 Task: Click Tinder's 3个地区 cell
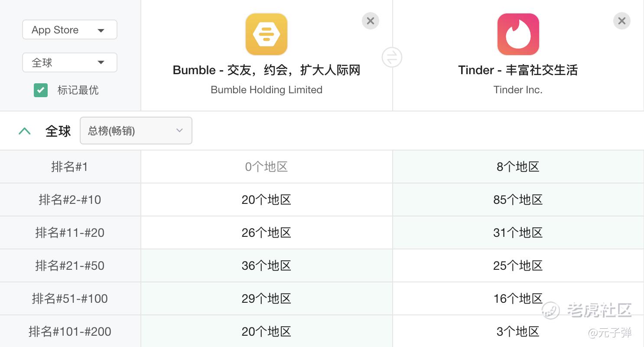coord(518,331)
